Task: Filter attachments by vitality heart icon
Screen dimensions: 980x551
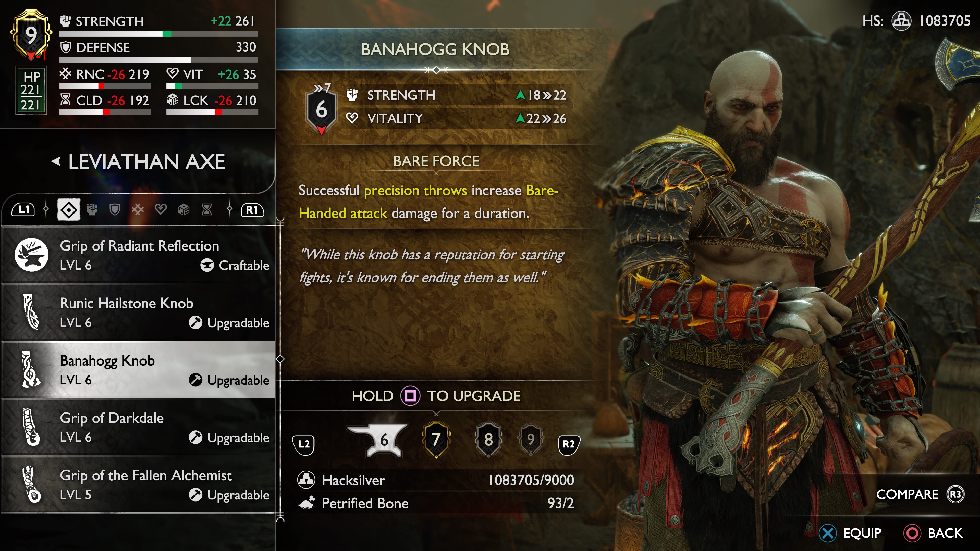Action: coord(161,209)
